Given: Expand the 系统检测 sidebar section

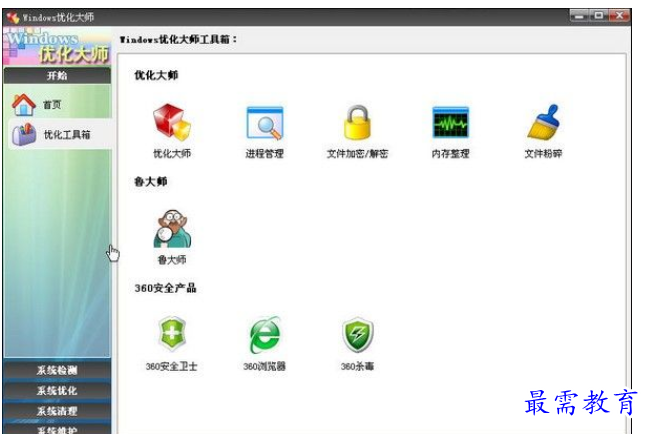Looking at the screenshot, I should 57,370.
